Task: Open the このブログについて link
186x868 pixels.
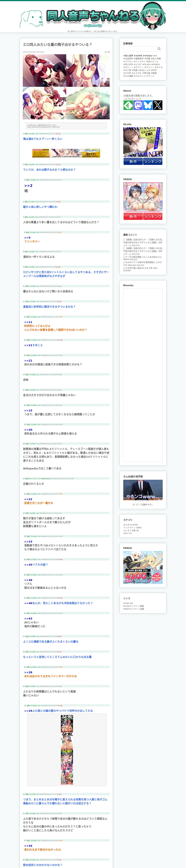Action: tap(132, 99)
